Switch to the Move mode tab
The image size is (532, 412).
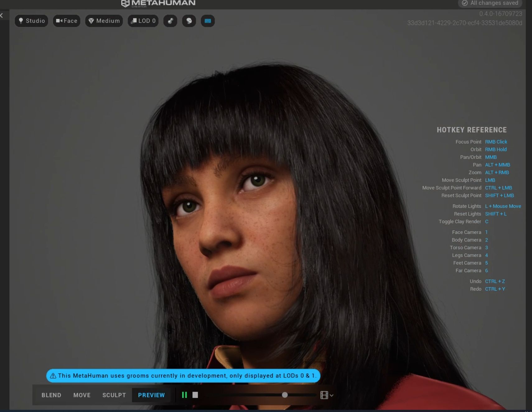click(x=82, y=395)
